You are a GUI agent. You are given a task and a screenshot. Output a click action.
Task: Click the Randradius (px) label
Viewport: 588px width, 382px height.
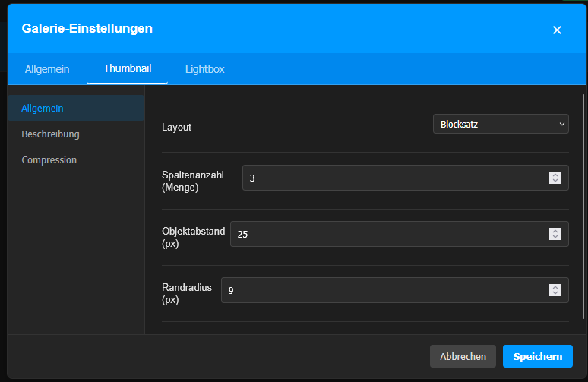[x=187, y=294]
